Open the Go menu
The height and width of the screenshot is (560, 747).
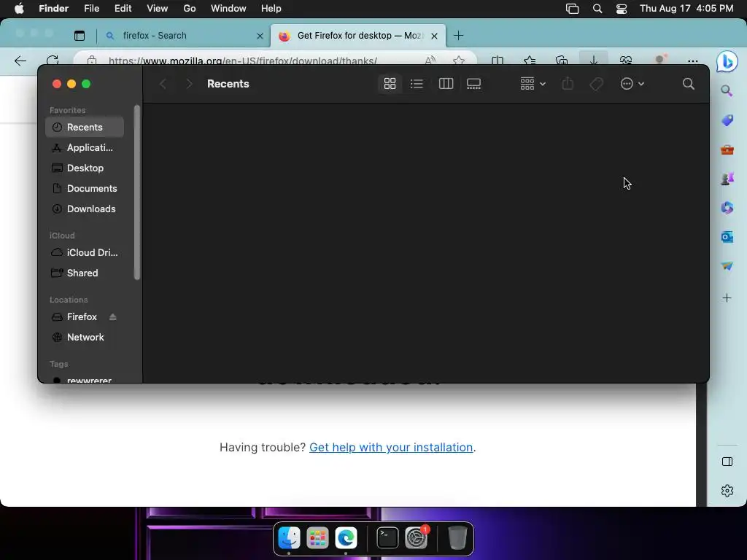pyautogui.click(x=190, y=9)
